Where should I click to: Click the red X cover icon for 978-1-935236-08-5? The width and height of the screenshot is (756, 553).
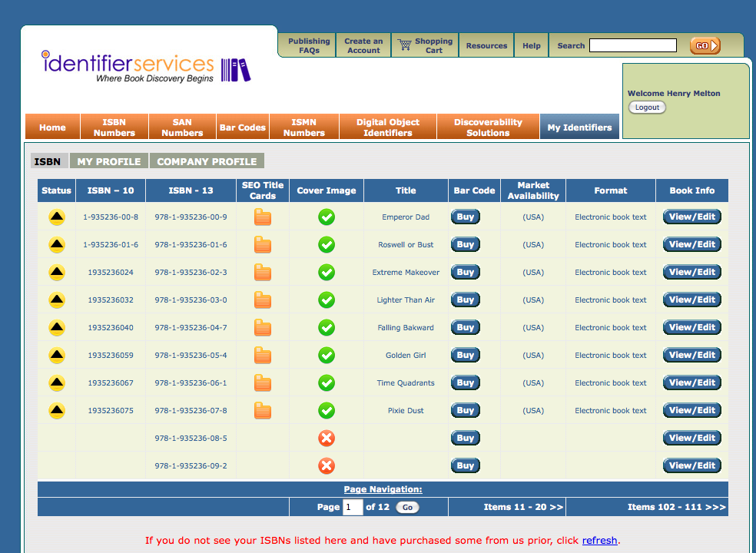327,439
